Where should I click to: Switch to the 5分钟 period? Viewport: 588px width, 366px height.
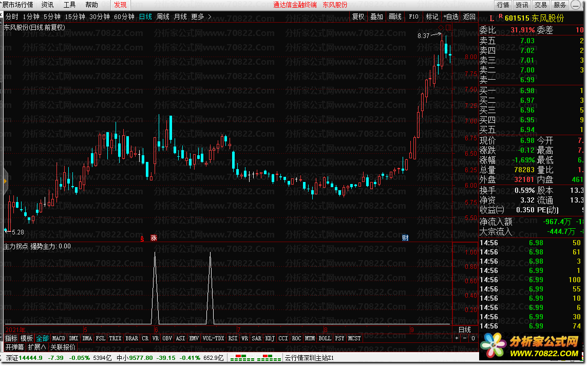click(52, 17)
